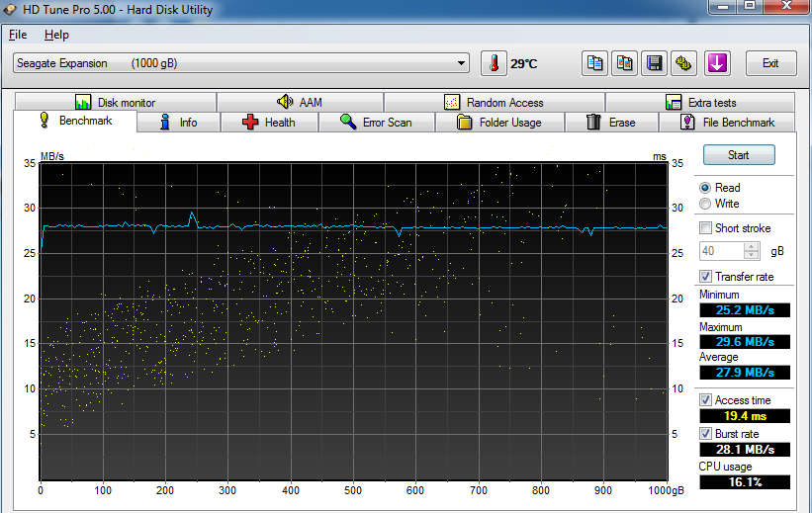Click the purple down arrow icon
Screen dimensions: 812x513
coord(716,63)
